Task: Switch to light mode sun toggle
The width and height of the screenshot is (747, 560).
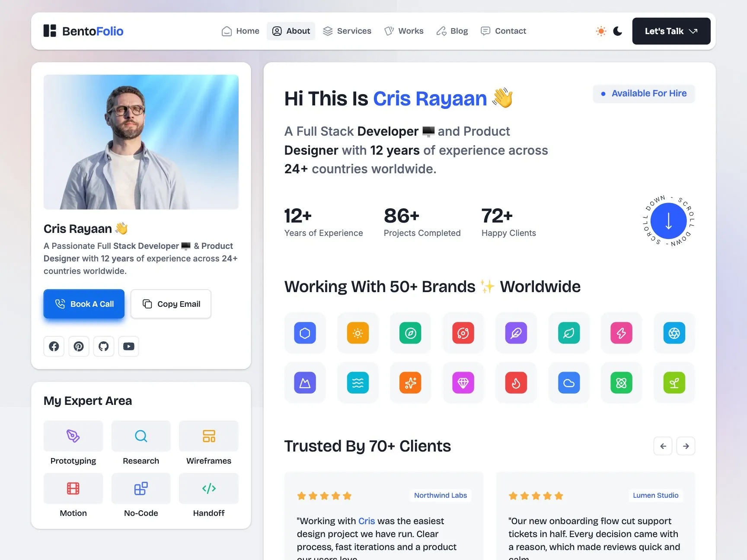Action: point(601,31)
